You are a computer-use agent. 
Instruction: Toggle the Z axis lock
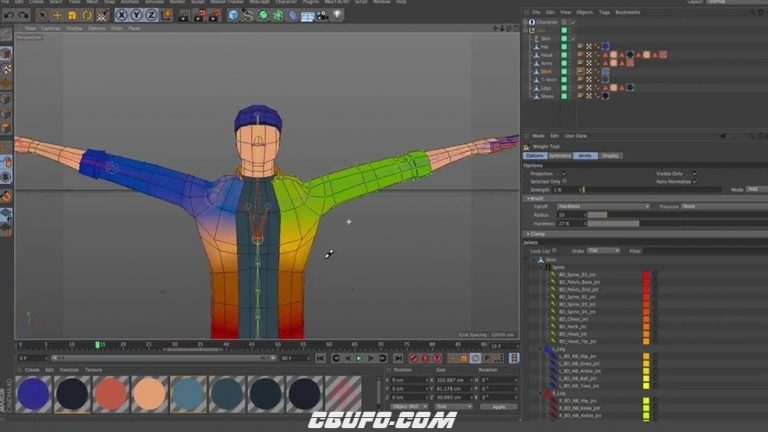point(151,16)
